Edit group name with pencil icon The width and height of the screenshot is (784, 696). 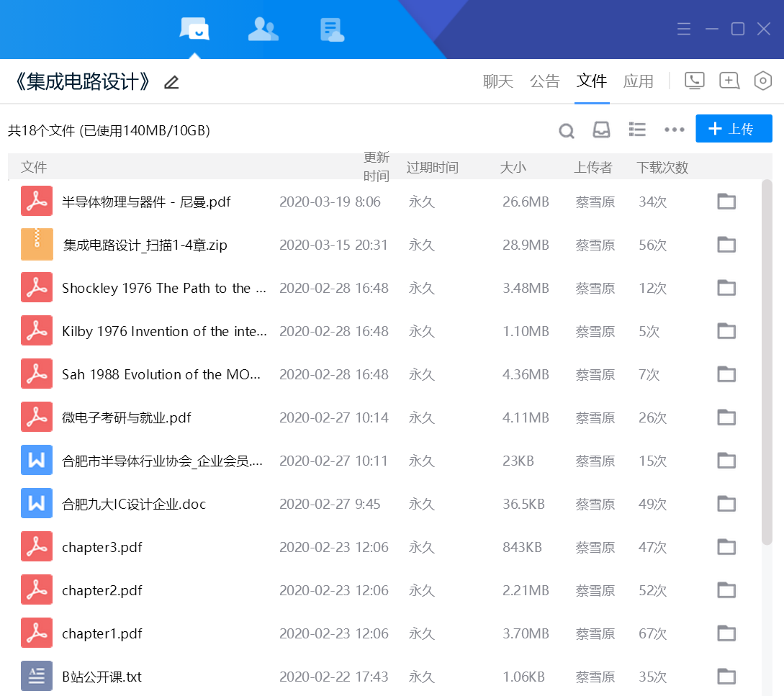171,82
